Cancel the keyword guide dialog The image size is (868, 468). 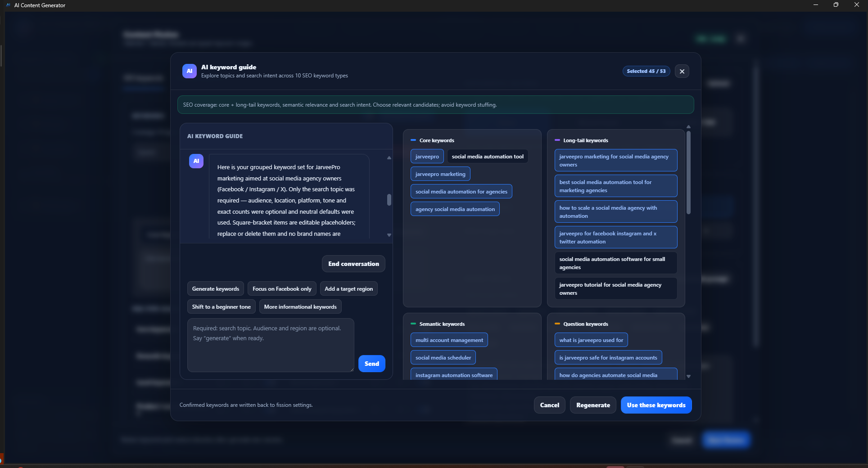click(550, 405)
